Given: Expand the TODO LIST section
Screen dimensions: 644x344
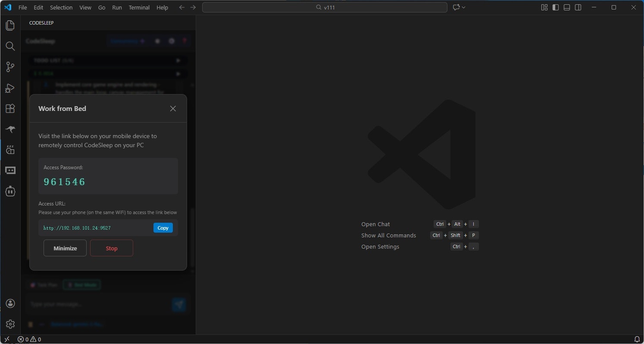Looking at the screenshot, I should 178,60.
